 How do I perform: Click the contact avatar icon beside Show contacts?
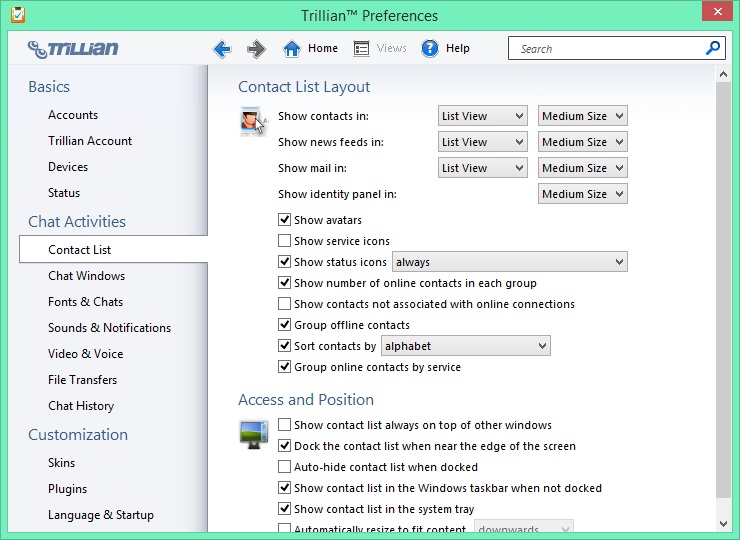coord(253,121)
